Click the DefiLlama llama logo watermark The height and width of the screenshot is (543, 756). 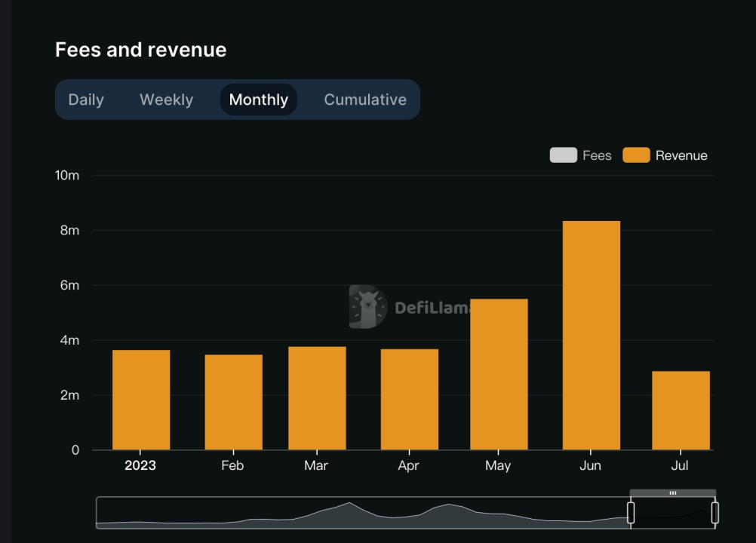[x=367, y=306]
